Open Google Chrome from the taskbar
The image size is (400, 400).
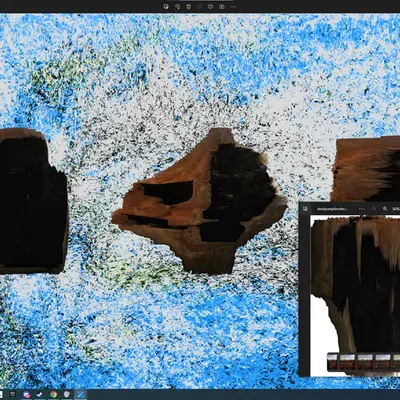pyautogui.click(x=53, y=395)
